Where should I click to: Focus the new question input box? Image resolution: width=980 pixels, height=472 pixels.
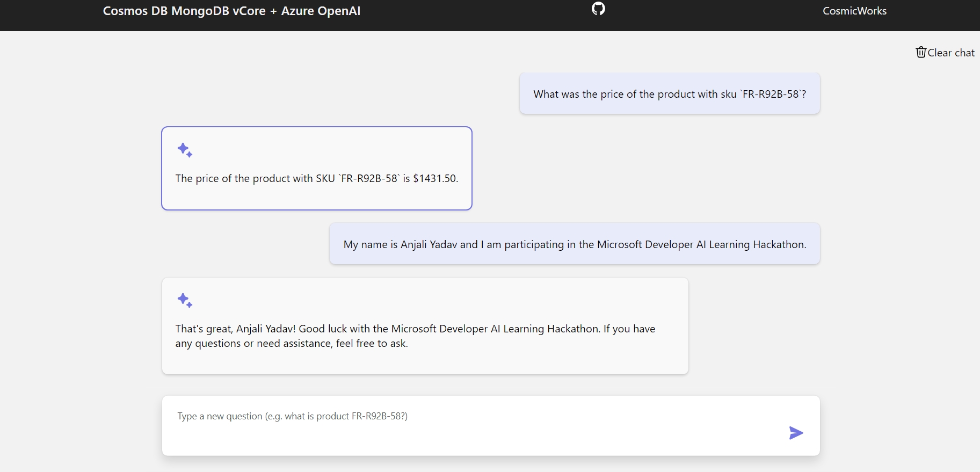click(x=473, y=424)
